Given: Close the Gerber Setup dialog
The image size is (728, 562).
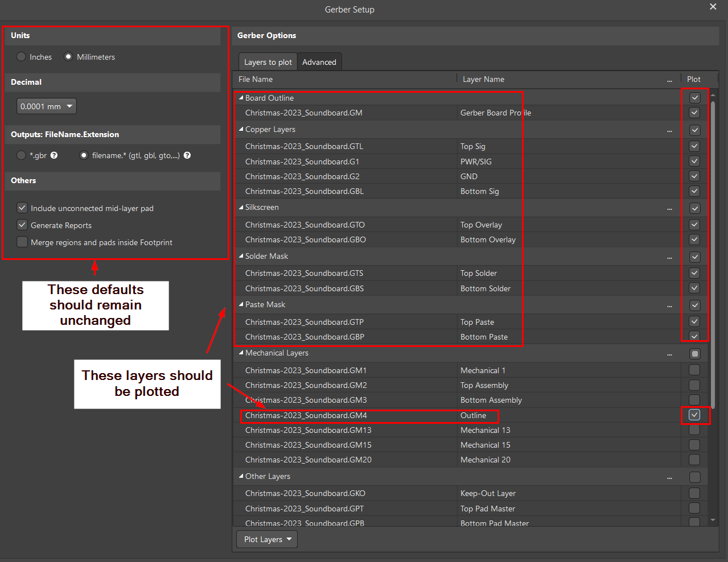Looking at the screenshot, I should point(713,7).
